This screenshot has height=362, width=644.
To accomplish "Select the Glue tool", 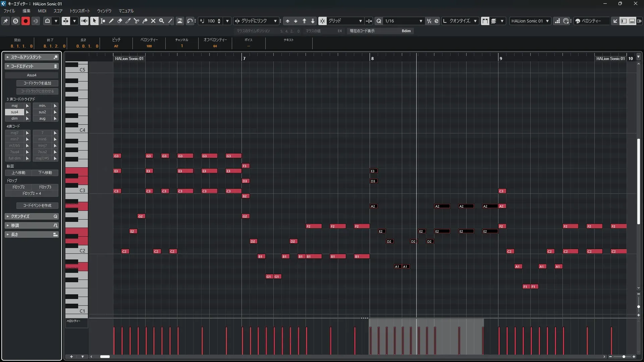I will (x=145, y=21).
